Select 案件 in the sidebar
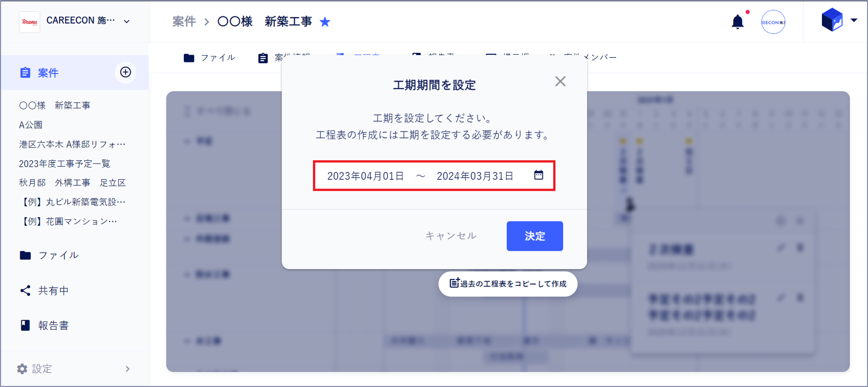The width and height of the screenshot is (868, 387). [x=75, y=72]
